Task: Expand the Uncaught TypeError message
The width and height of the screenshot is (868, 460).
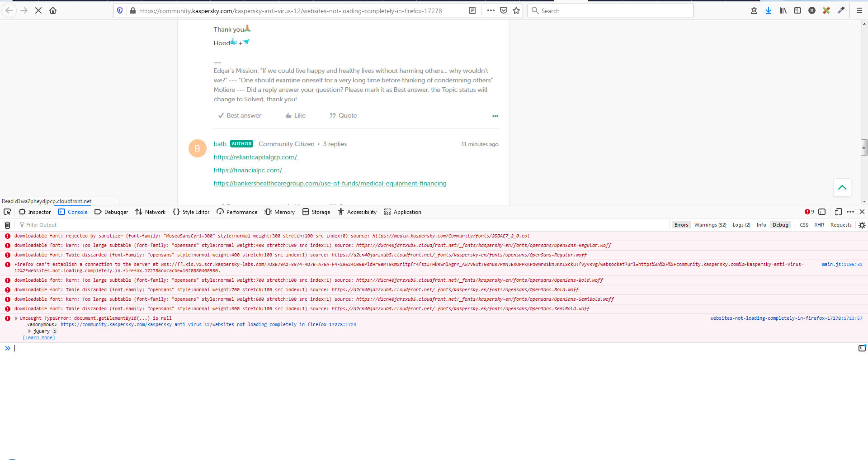Action: point(16,318)
